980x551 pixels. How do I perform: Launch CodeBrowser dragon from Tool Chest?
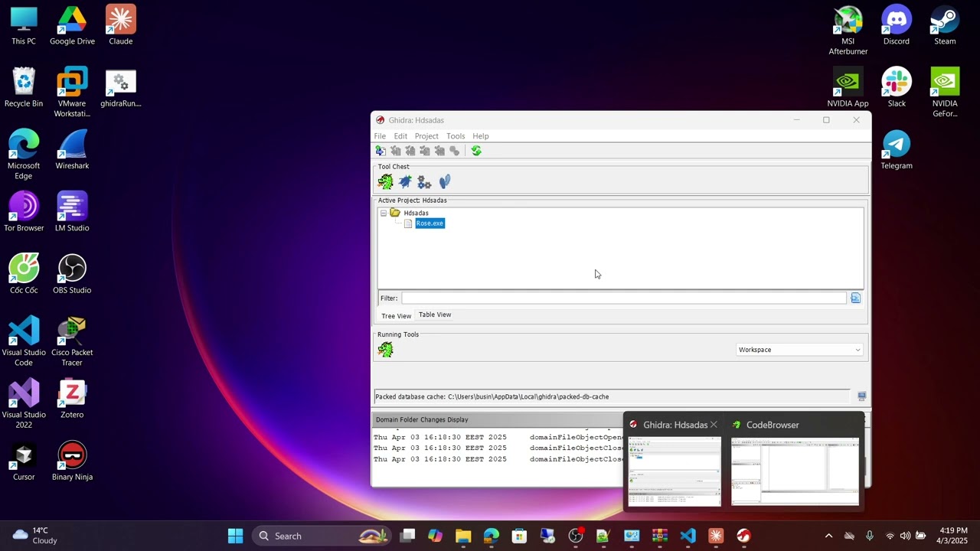pos(385,181)
